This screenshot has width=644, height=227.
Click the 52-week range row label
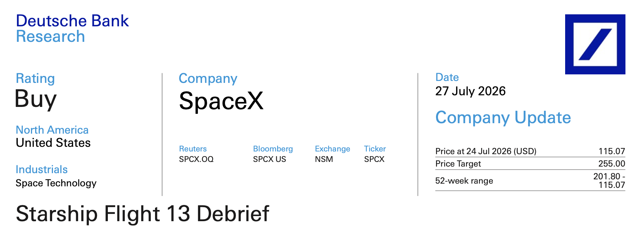(x=464, y=181)
